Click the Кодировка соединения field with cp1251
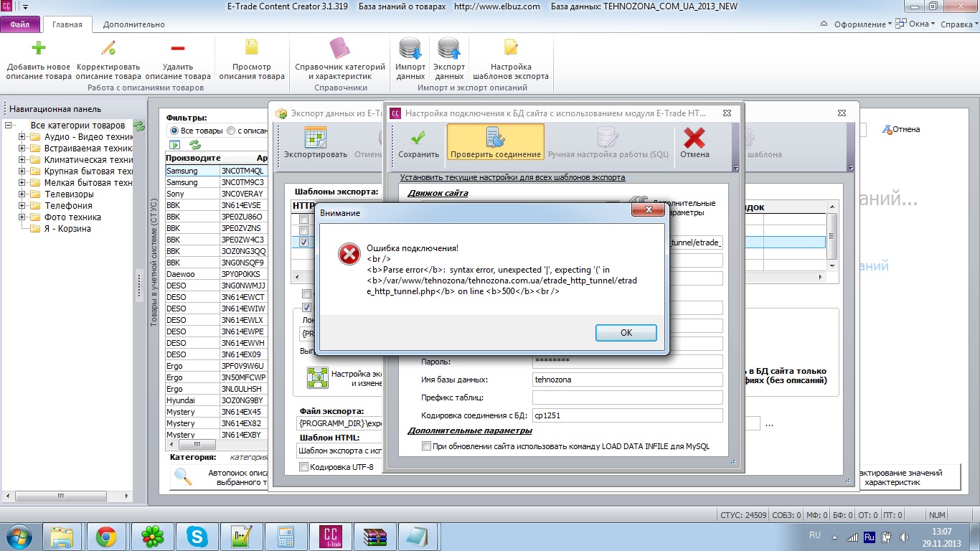 627,415
